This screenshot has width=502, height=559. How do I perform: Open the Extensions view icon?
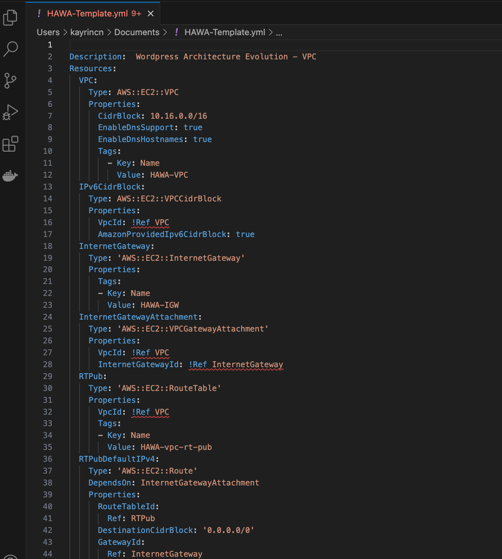click(x=10, y=144)
